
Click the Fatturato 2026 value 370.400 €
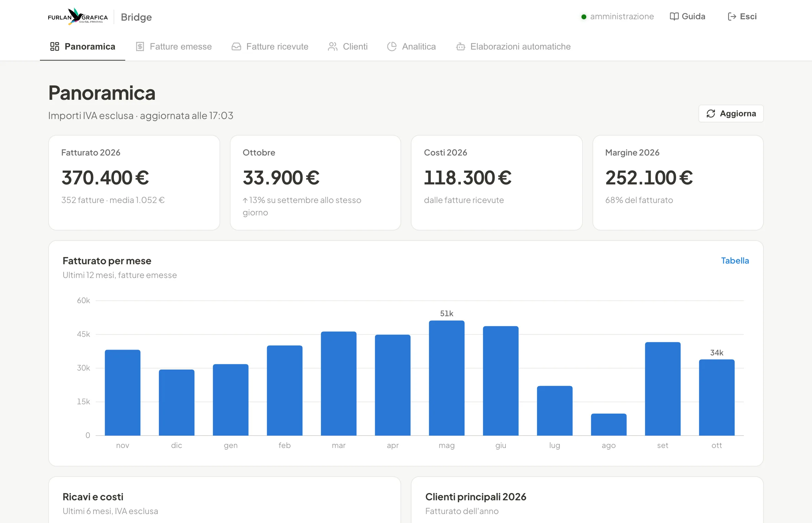coord(105,178)
